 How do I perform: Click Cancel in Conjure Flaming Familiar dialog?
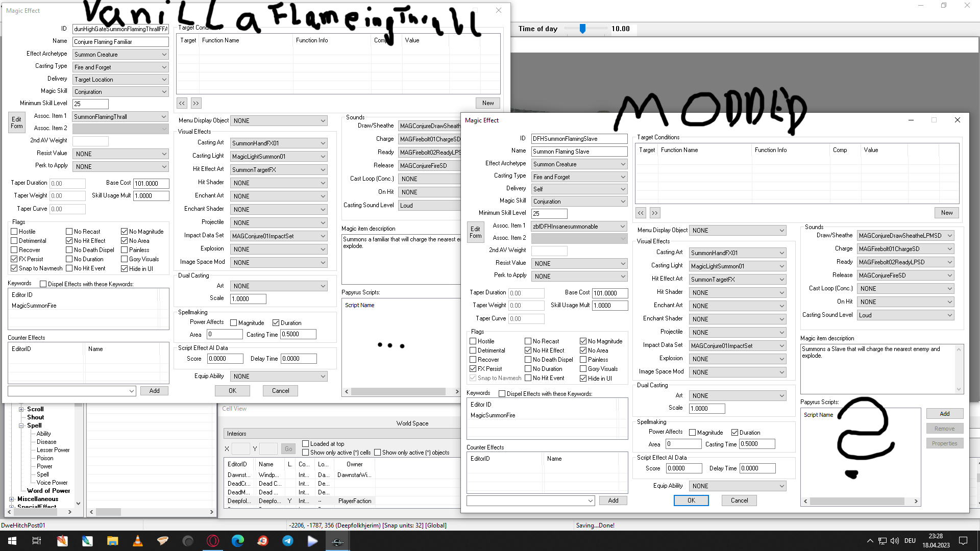tap(280, 391)
